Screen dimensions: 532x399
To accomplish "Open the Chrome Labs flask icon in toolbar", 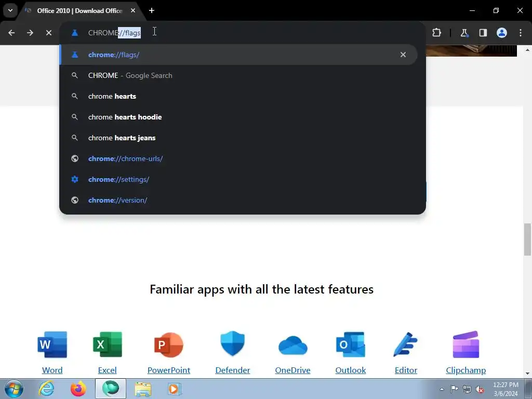I will [x=464, y=33].
